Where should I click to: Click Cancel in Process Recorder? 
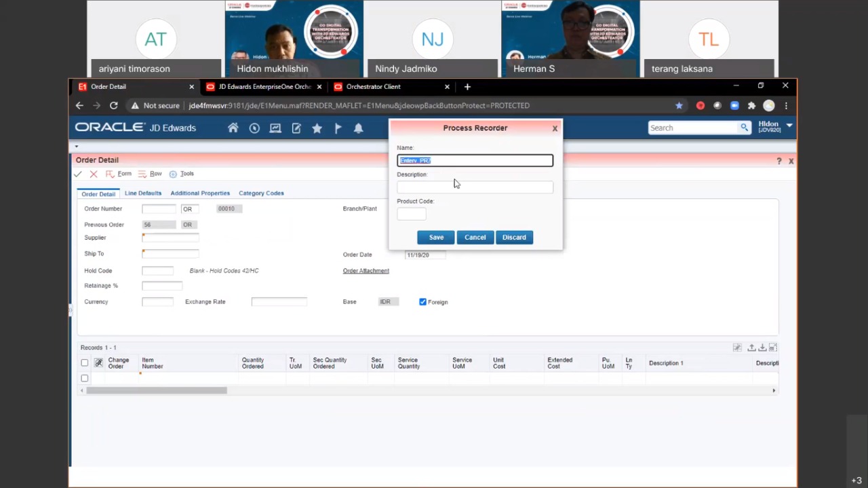click(x=475, y=238)
